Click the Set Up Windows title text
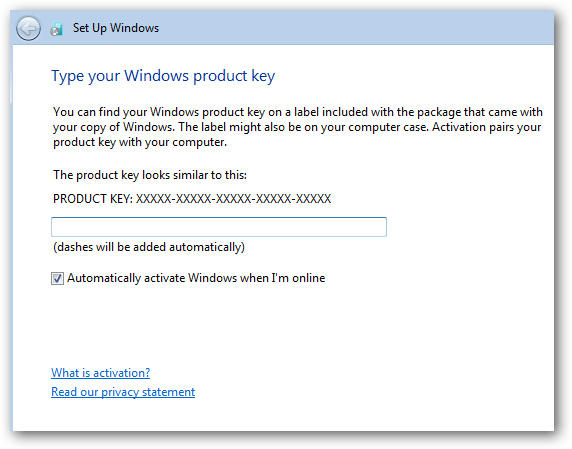This screenshot has height=449, width=572. (116, 28)
